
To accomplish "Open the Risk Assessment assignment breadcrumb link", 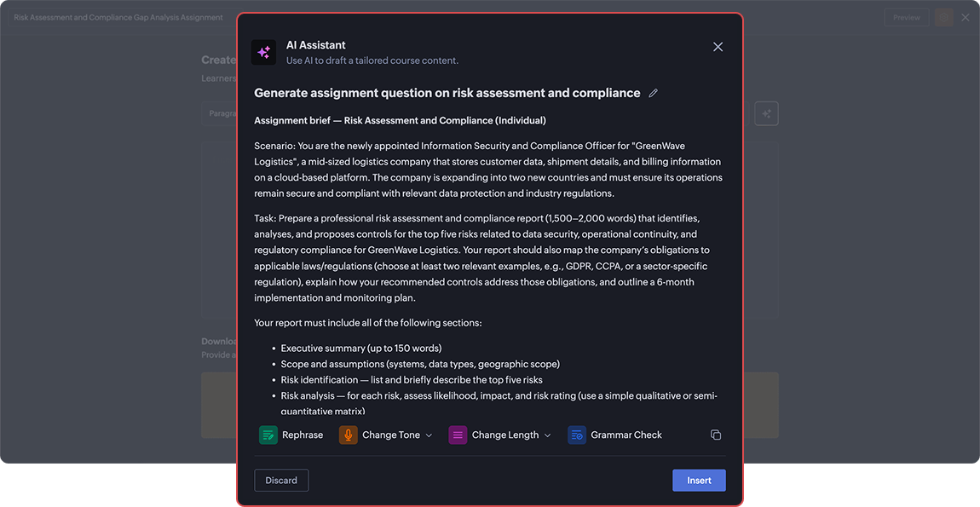I will pyautogui.click(x=118, y=16).
